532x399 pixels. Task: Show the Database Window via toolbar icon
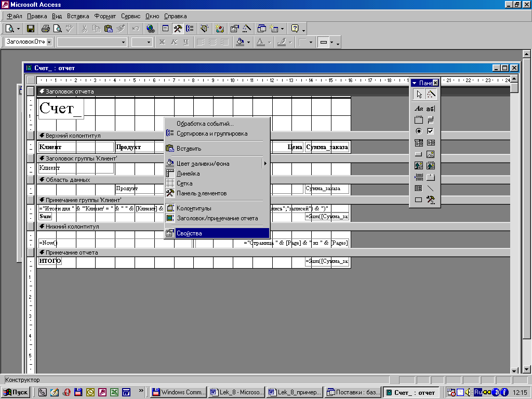pos(262,29)
